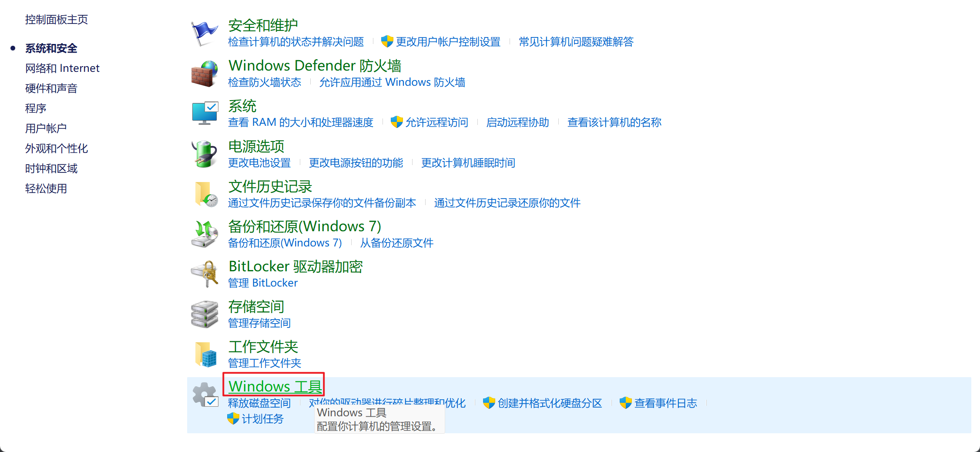Select 时钟和区域 category in sidebar
This screenshot has height=452, width=980.
point(51,168)
